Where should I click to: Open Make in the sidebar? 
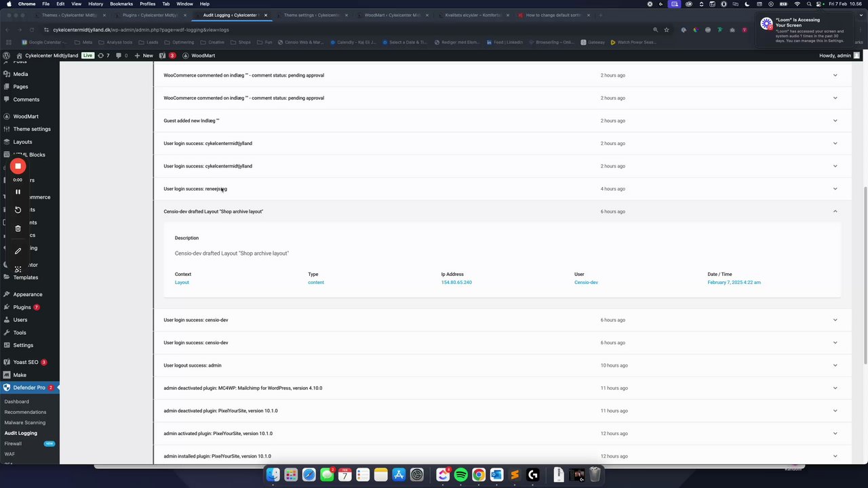(x=20, y=375)
